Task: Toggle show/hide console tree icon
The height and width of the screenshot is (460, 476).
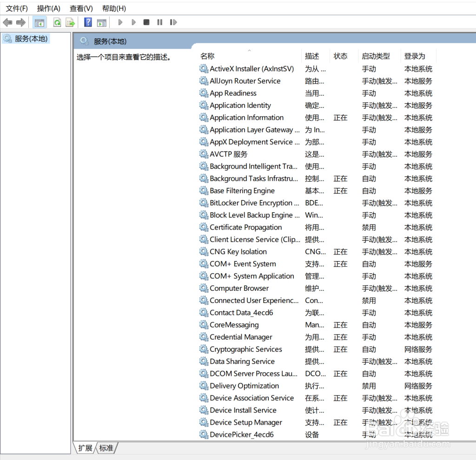Action: (40, 22)
